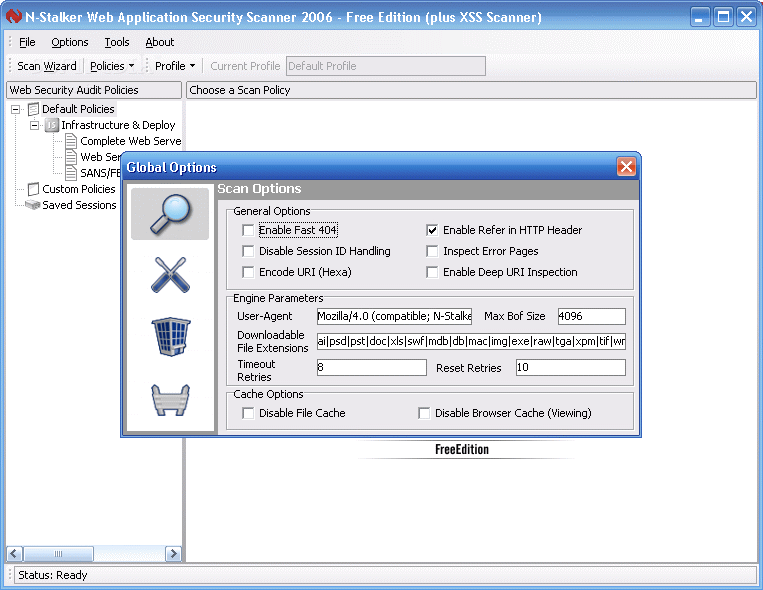The height and width of the screenshot is (590, 763).
Task: Click the Saved Sessions drive icon
Action: (33, 205)
